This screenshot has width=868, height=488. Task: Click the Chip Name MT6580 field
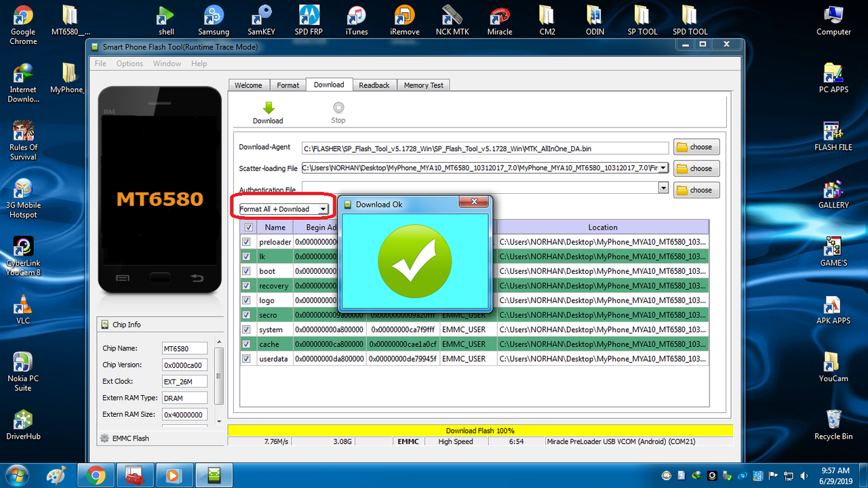click(184, 348)
